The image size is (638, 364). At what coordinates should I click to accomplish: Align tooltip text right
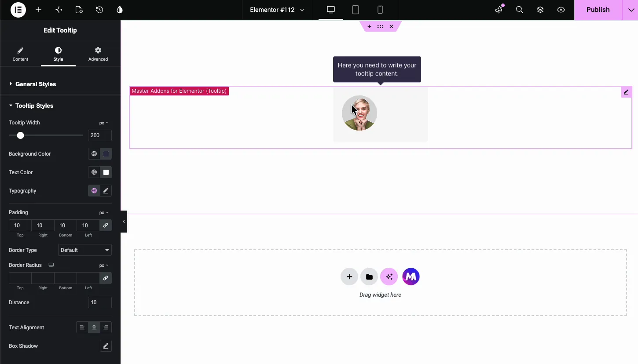point(106,328)
